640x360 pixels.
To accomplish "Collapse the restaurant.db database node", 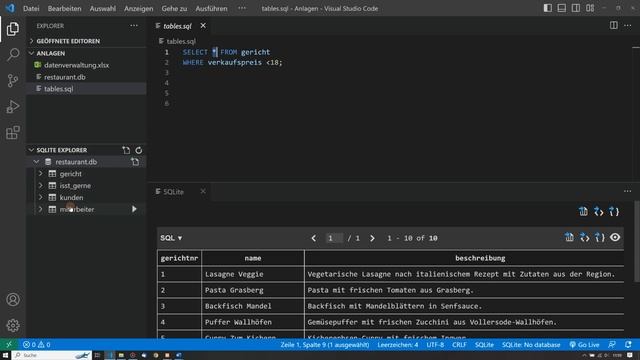I will pos(37,162).
